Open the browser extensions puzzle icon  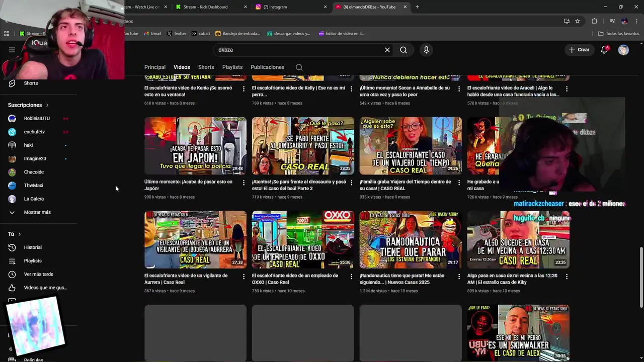[x=595, y=21]
